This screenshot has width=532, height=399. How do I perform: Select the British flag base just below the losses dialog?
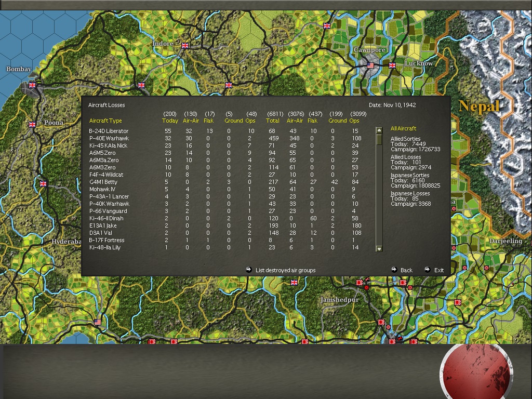click(294, 282)
